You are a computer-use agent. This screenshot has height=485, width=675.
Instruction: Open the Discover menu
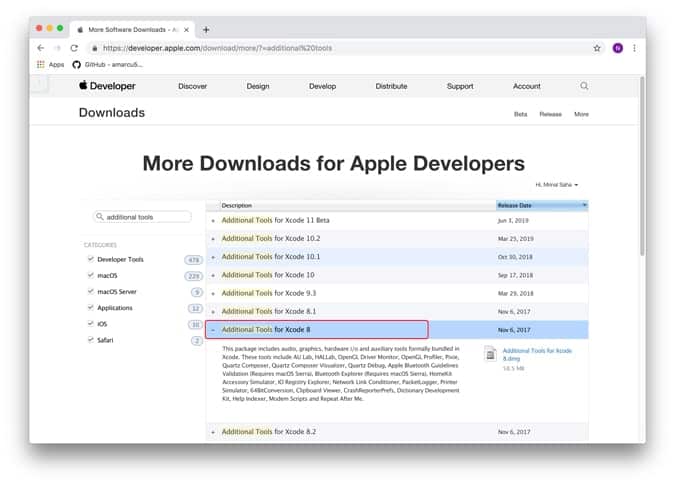pyautogui.click(x=192, y=86)
